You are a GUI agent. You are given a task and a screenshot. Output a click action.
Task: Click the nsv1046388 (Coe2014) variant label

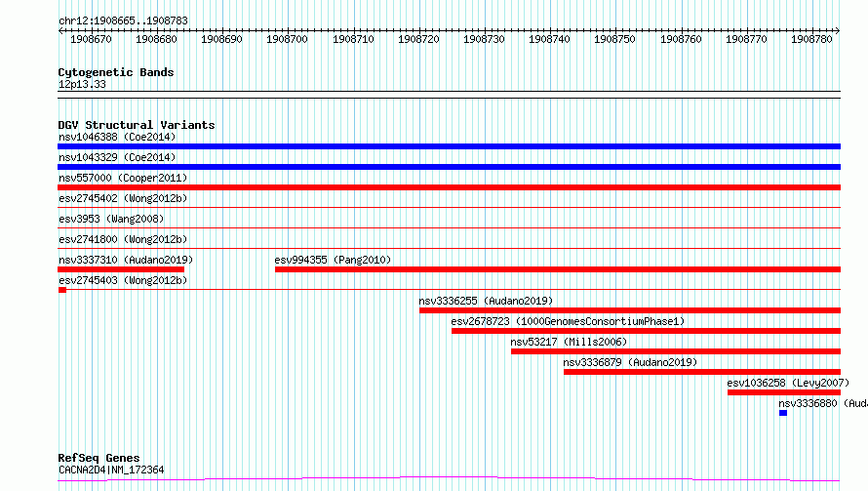(x=117, y=137)
